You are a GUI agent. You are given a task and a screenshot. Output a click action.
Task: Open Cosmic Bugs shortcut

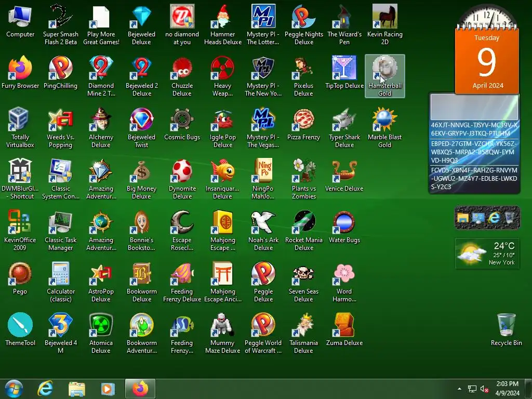[x=182, y=124]
